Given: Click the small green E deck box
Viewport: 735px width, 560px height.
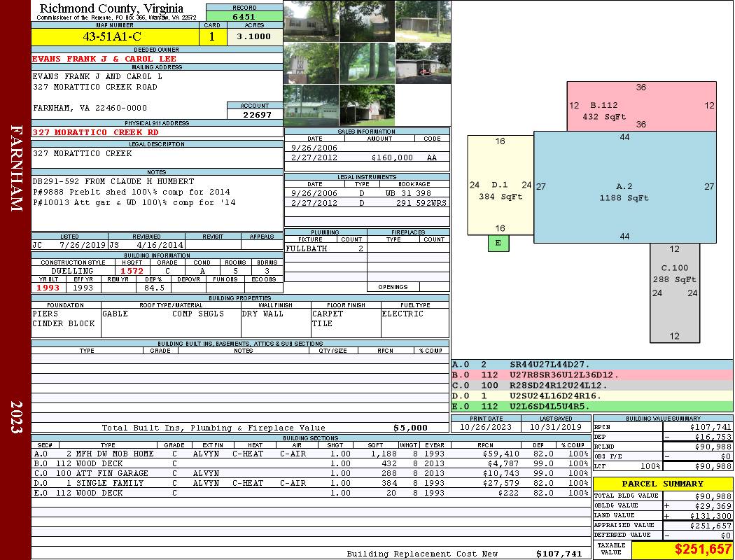Looking at the screenshot, I should point(498,243).
